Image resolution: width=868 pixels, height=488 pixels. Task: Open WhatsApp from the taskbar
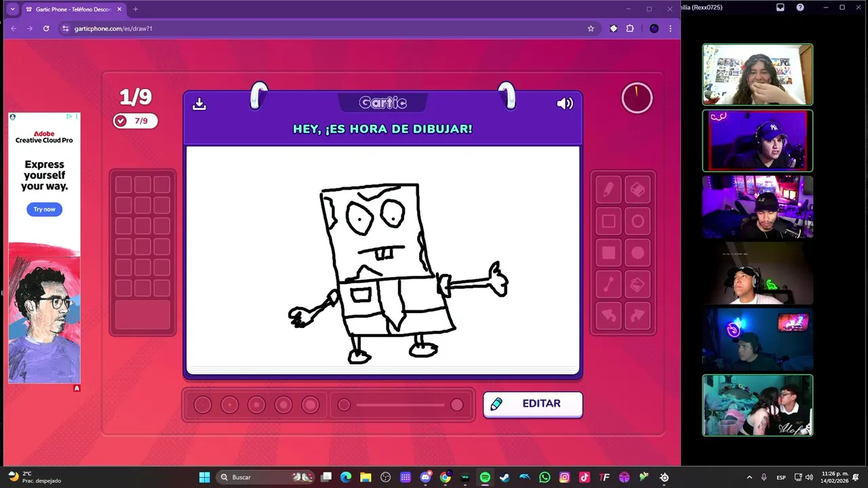pyautogui.click(x=545, y=477)
